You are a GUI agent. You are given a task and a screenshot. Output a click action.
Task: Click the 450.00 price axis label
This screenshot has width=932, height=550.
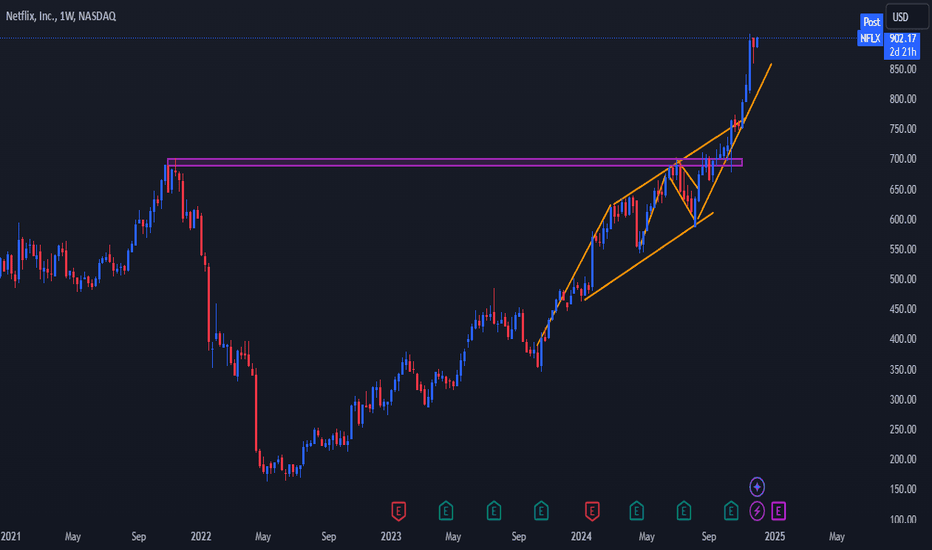coord(902,309)
